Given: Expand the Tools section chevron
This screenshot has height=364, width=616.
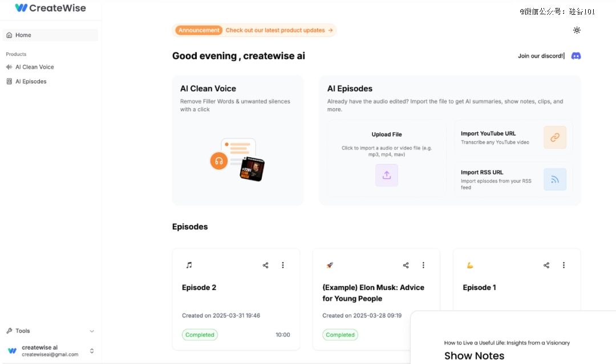Looking at the screenshot, I should click(92, 331).
